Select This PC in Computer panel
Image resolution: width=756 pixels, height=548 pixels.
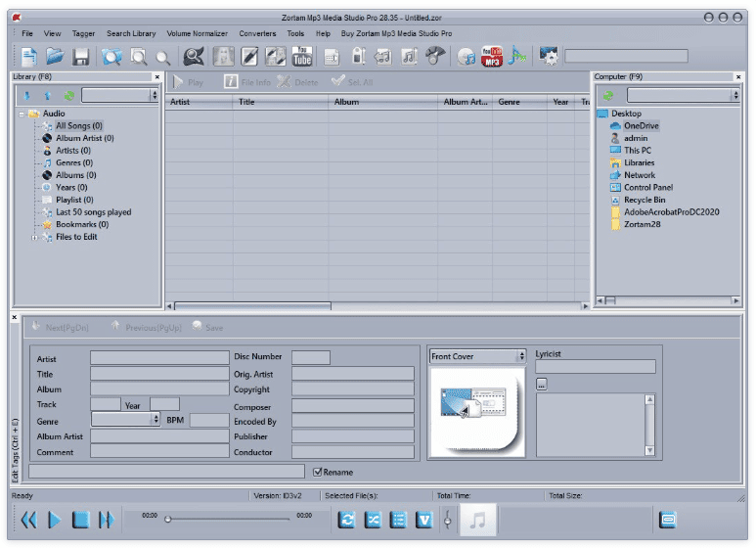[638, 151]
